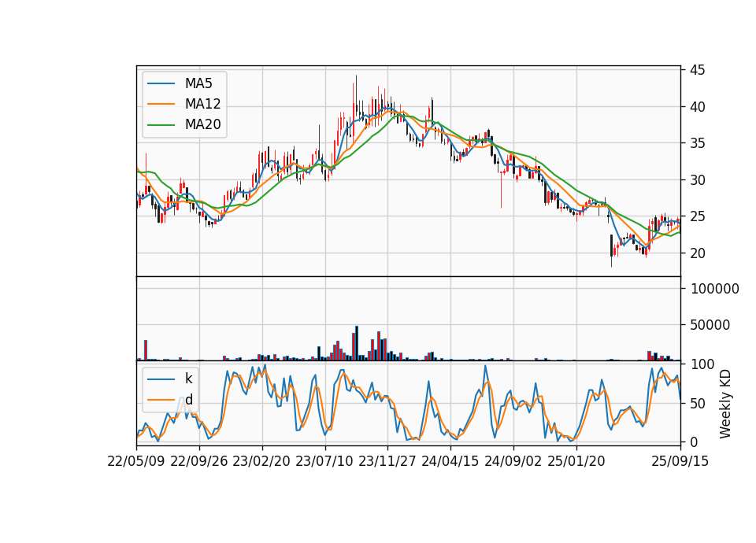
Task: Click the 35 price axis label
Action: click(697, 143)
